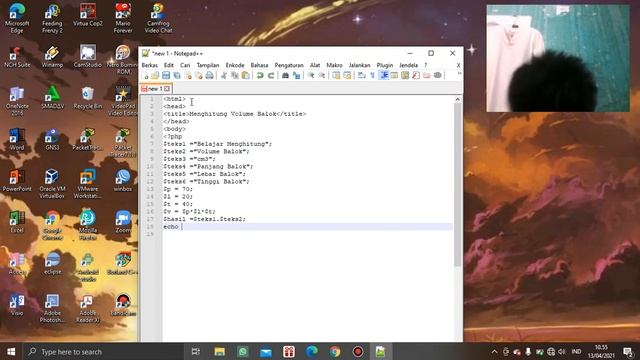640x360 pixels.
Task: Click the Microsoft Edge desktop shortcut
Action: (17, 18)
